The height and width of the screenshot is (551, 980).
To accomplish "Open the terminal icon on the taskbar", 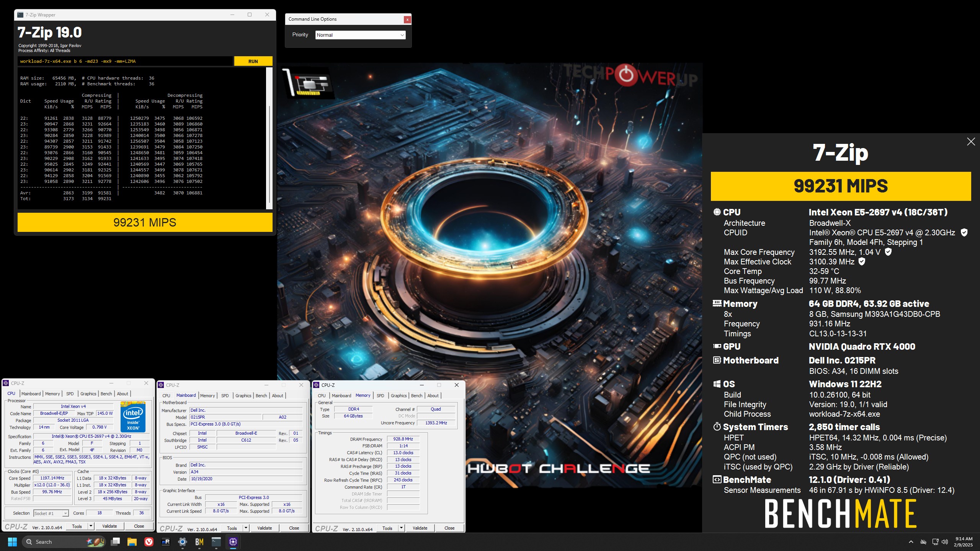I will pyautogui.click(x=216, y=542).
